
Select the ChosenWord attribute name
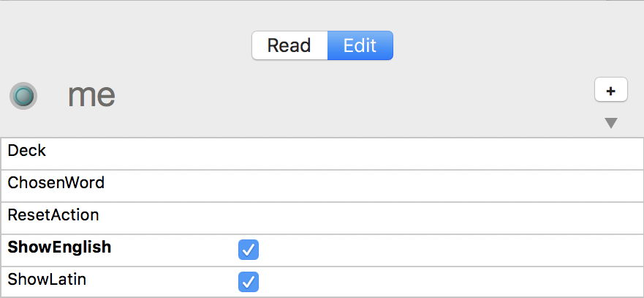(56, 183)
